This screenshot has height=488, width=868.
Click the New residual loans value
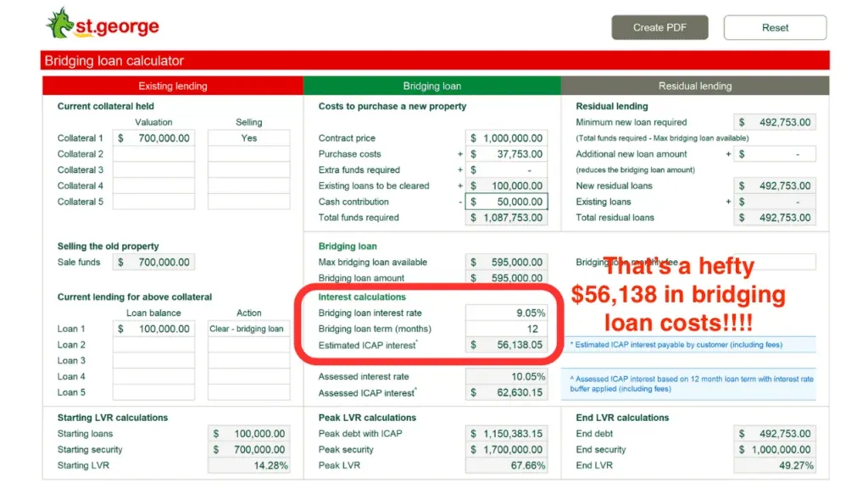point(775,186)
